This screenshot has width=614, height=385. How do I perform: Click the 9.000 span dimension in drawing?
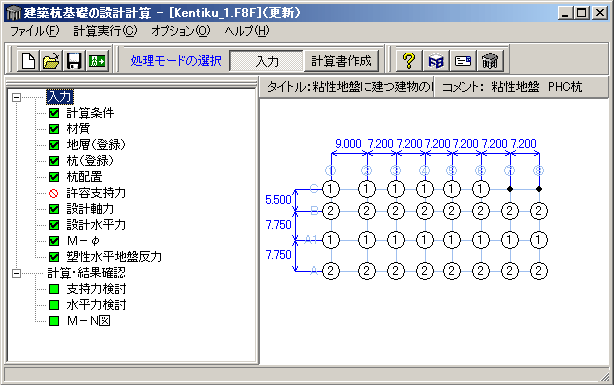348,144
